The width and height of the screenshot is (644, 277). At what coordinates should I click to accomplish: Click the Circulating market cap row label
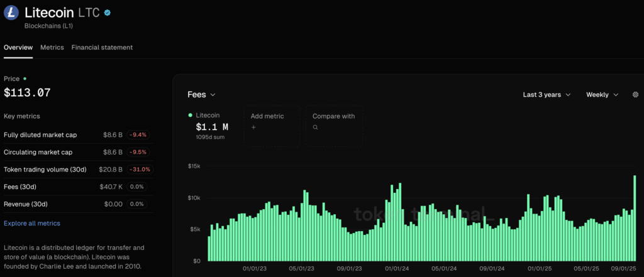click(x=38, y=152)
